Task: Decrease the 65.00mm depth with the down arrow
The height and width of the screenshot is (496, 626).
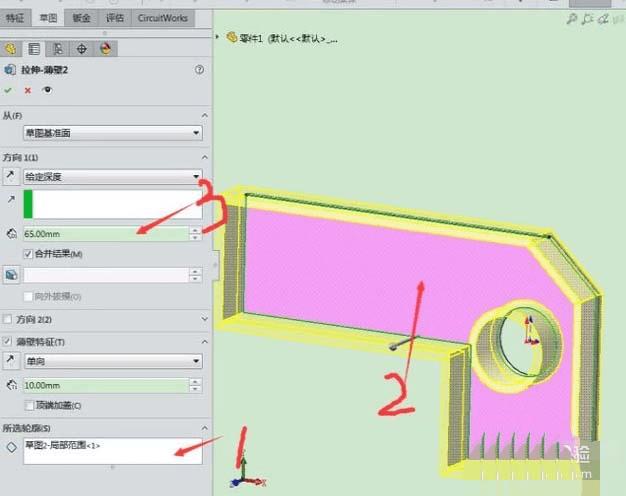Action: point(195,237)
